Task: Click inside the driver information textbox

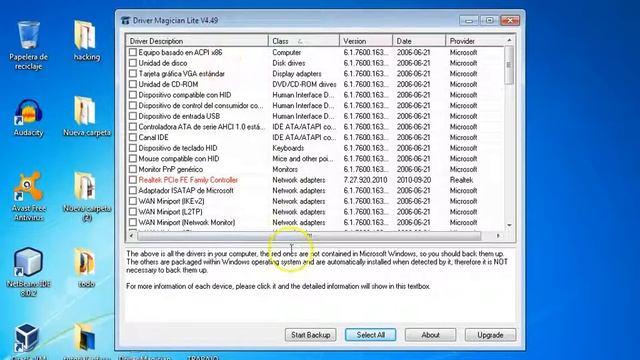Action: click(x=320, y=286)
